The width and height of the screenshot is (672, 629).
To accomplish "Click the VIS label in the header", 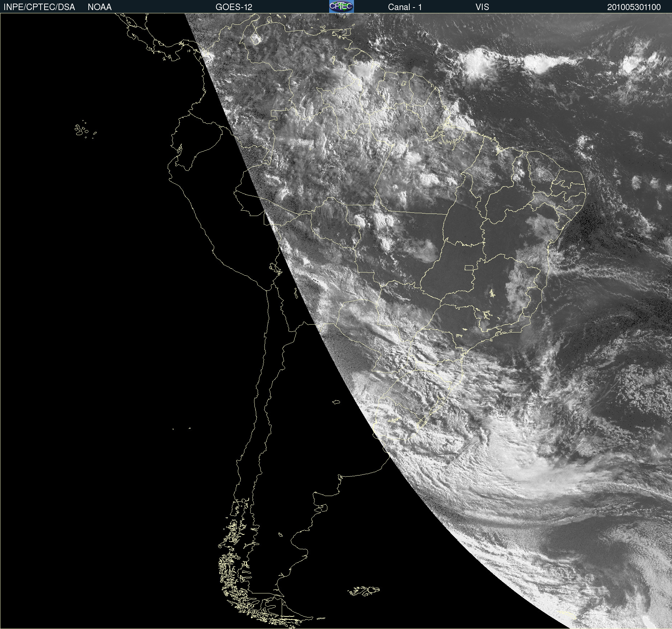I will pos(482,7).
